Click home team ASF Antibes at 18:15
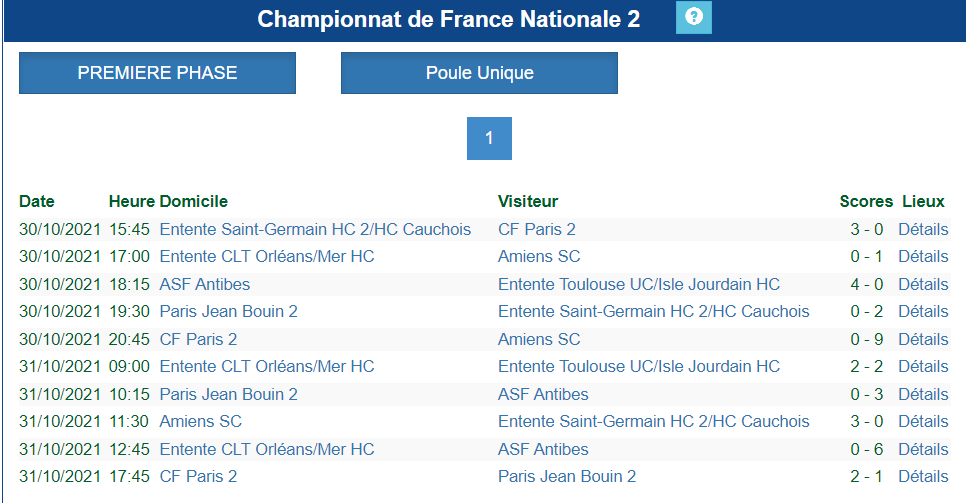Viewport: 966px width, 503px height. (x=205, y=284)
